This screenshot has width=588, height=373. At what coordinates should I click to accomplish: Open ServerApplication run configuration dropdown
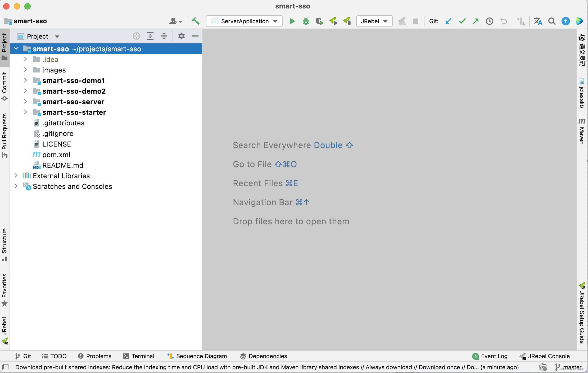click(x=244, y=21)
